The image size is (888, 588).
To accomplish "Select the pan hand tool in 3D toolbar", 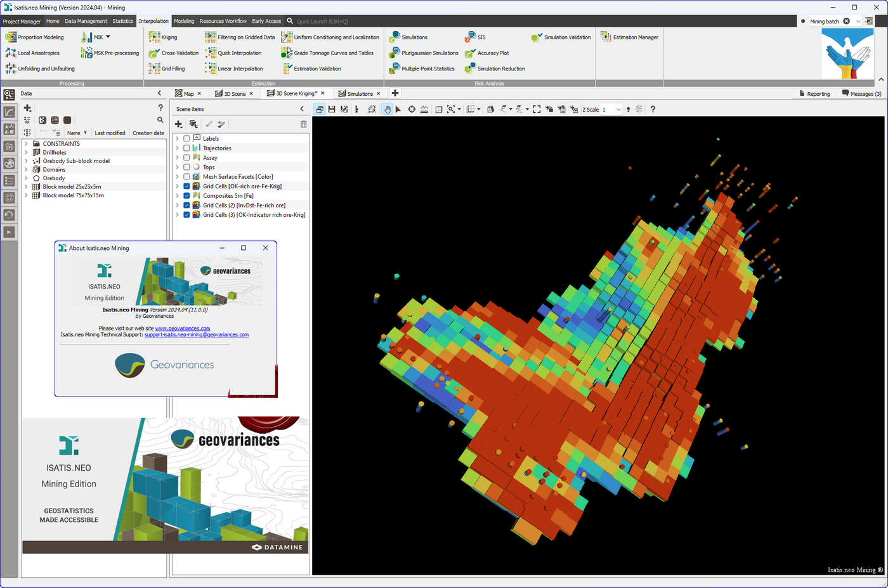I will [387, 109].
